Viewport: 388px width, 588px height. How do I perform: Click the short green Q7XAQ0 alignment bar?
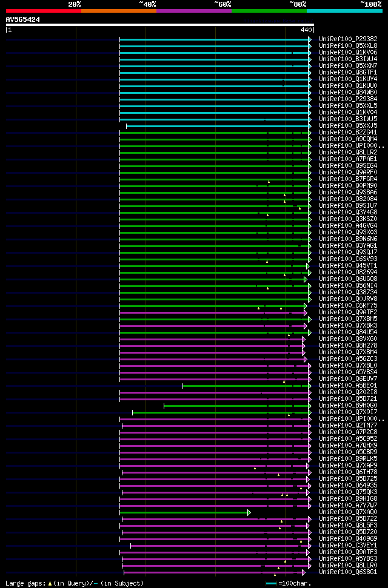[184, 512]
